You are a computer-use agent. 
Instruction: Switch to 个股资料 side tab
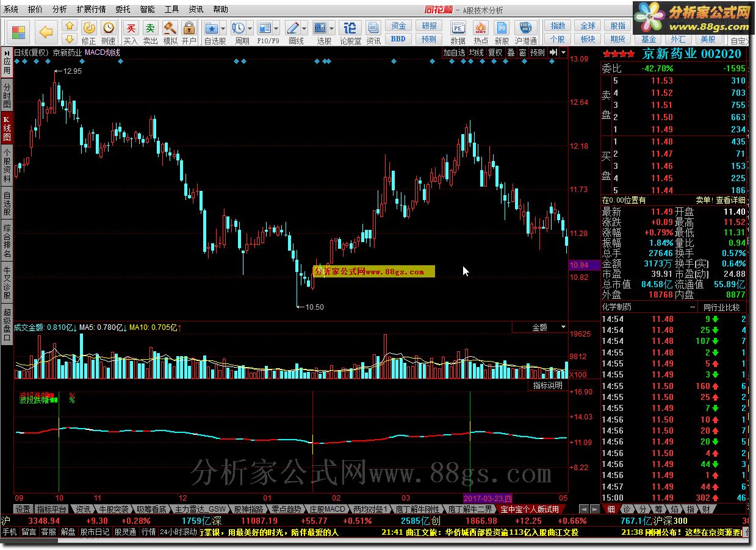[x=7, y=165]
